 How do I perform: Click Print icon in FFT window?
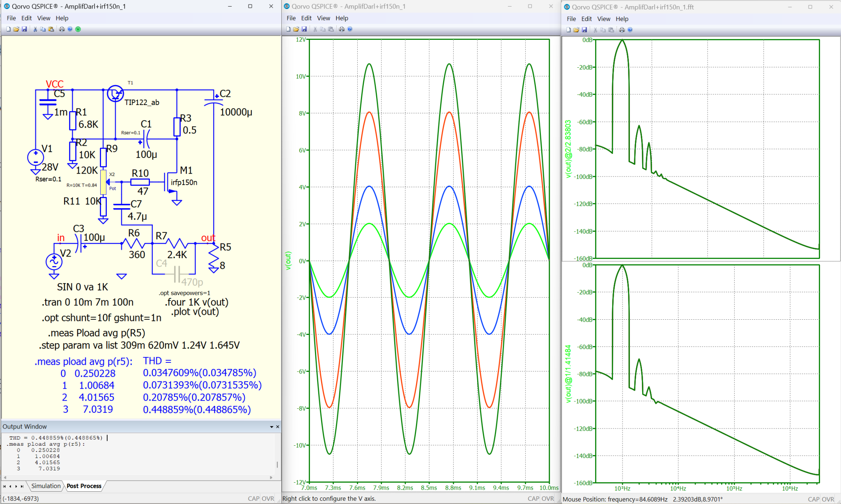pyautogui.click(x=622, y=30)
